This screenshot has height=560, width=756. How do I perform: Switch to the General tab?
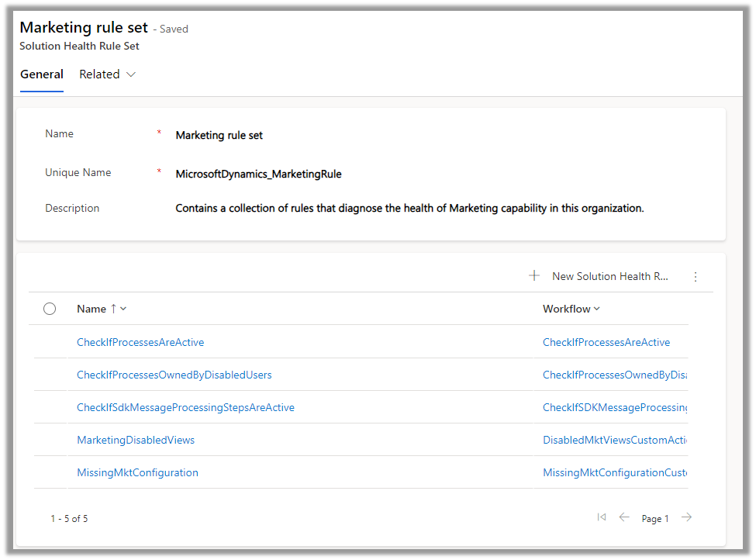(42, 74)
